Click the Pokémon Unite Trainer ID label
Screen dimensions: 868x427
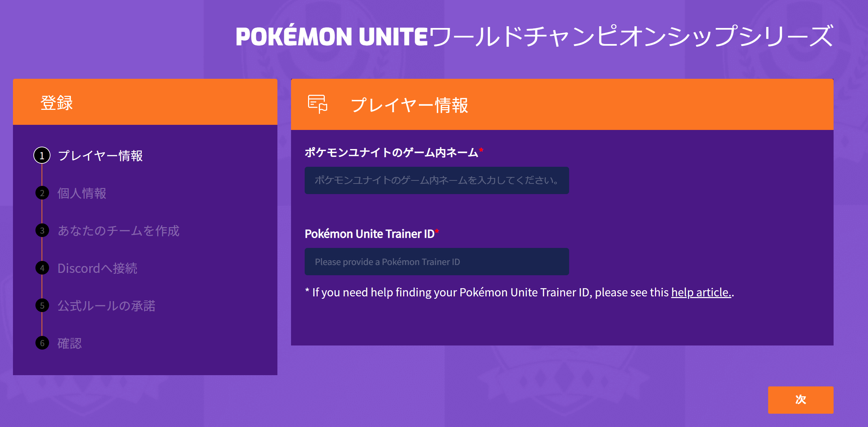[x=369, y=234]
